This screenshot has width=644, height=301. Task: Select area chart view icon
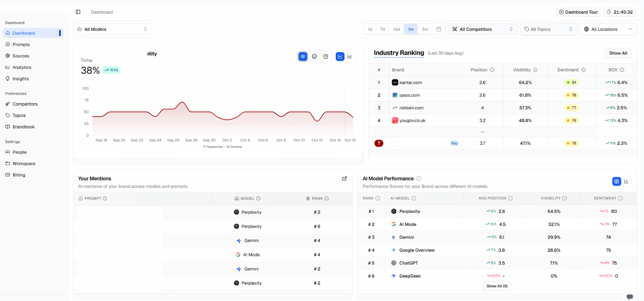pyautogui.click(x=349, y=57)
